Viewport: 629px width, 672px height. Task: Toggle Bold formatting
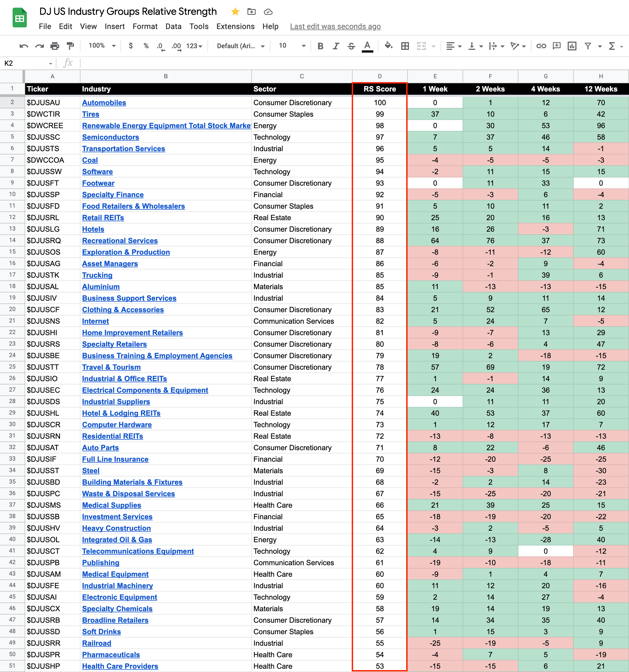click(x=320, y=46)
